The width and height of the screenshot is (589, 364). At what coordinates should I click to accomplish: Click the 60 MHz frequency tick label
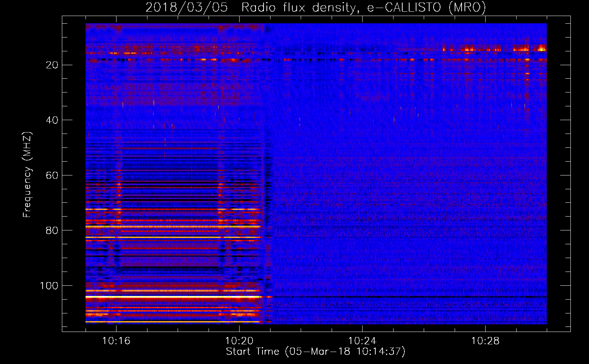[x=52, y=175]
